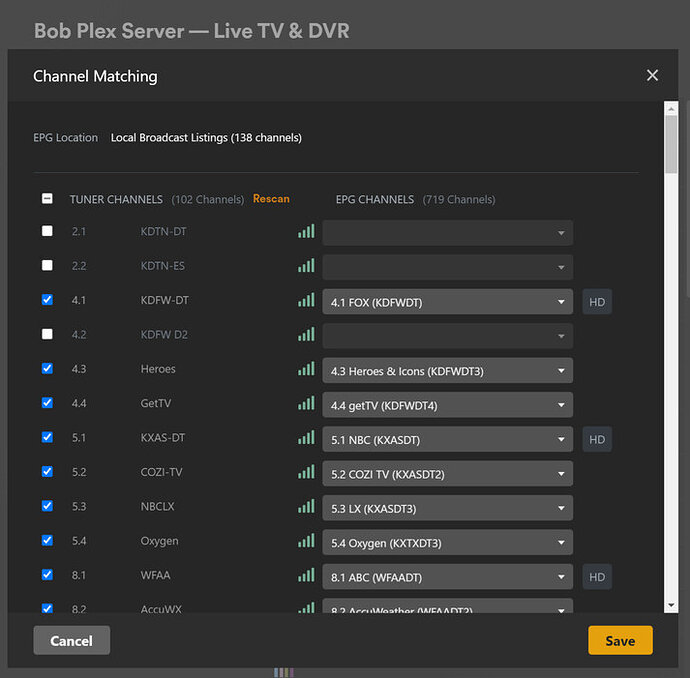The image size is (690, 678).
Task: Open the 5.4 Oxygen (KXTXDT3) dropdown
Action: (x=447, y=543)
